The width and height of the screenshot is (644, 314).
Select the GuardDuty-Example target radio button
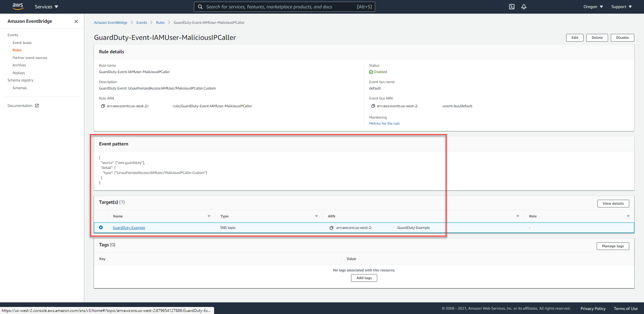(101, 228)
